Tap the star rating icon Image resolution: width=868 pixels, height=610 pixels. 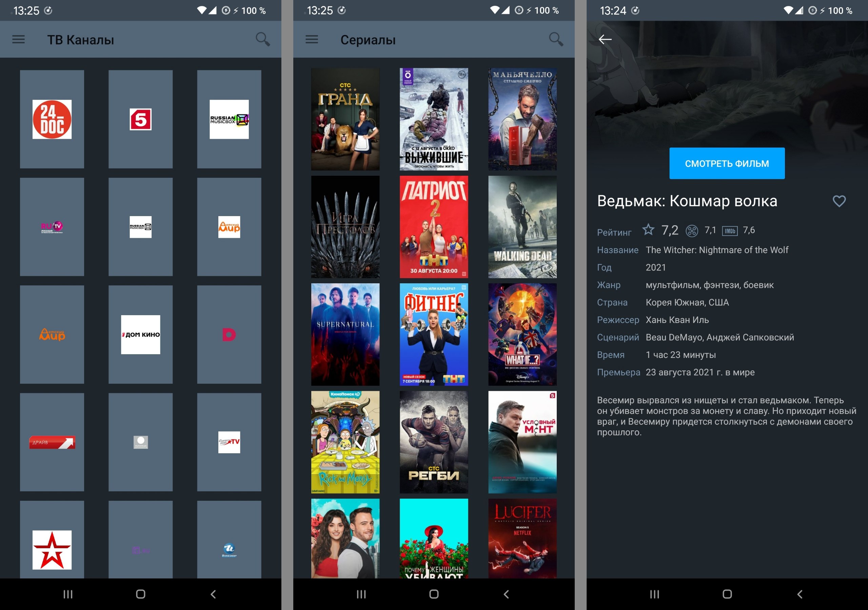(x=648, y=230)
